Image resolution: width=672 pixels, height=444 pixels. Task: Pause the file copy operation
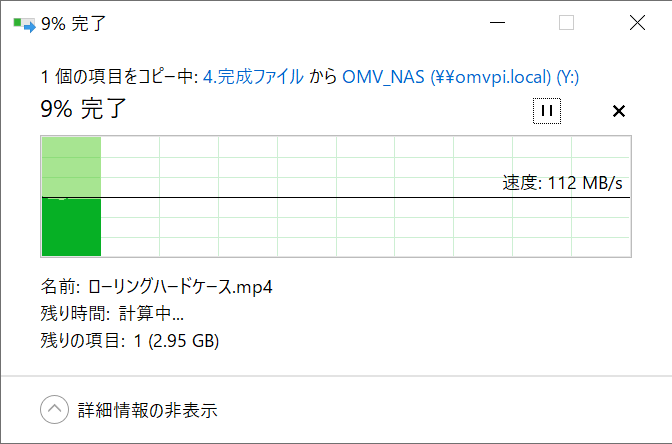[546, 111]
